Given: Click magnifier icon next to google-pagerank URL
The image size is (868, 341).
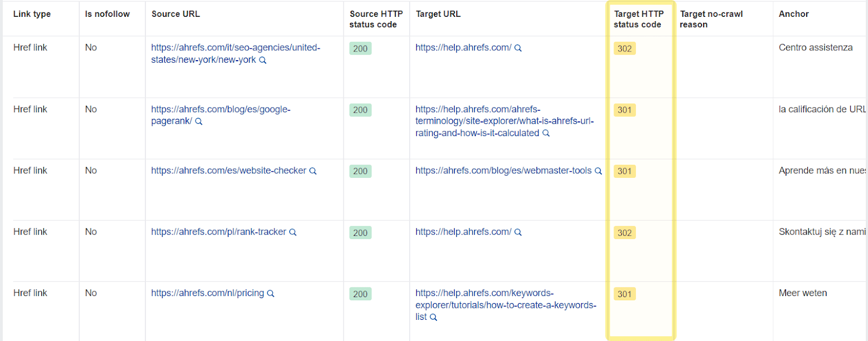Looking at the screenshot, I should [x=199, y=121].
